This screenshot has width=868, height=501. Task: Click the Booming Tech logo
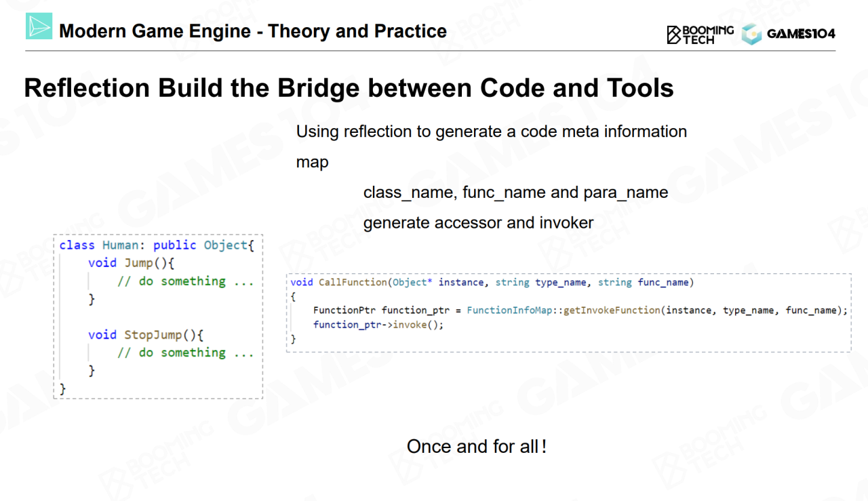click(x=700, y=35)
